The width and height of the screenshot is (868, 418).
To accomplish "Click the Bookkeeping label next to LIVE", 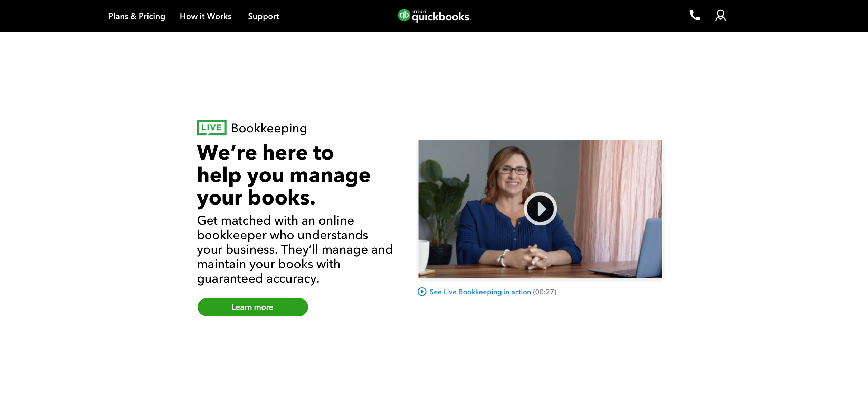I will click(269, 128).
